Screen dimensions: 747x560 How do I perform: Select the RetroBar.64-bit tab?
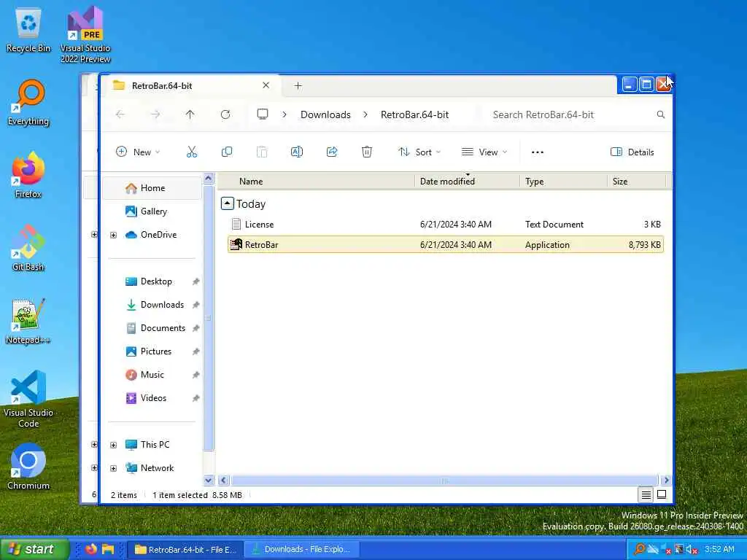190,86
